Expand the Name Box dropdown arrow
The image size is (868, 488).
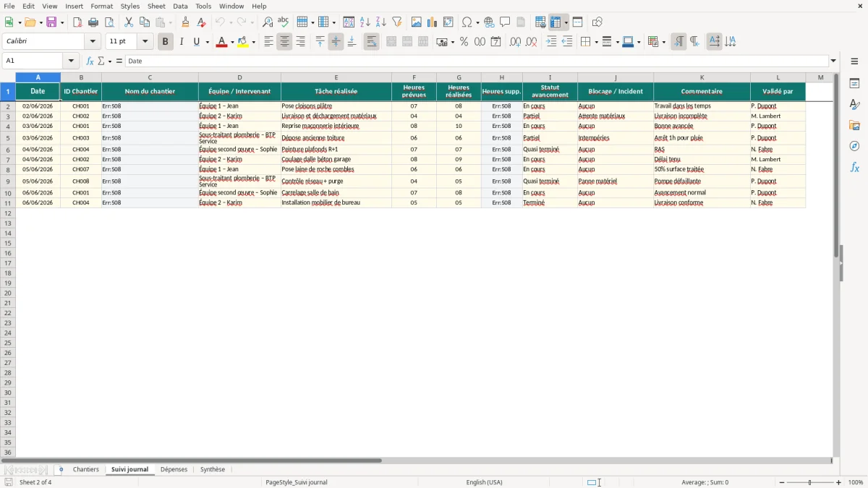click(71, 61)
